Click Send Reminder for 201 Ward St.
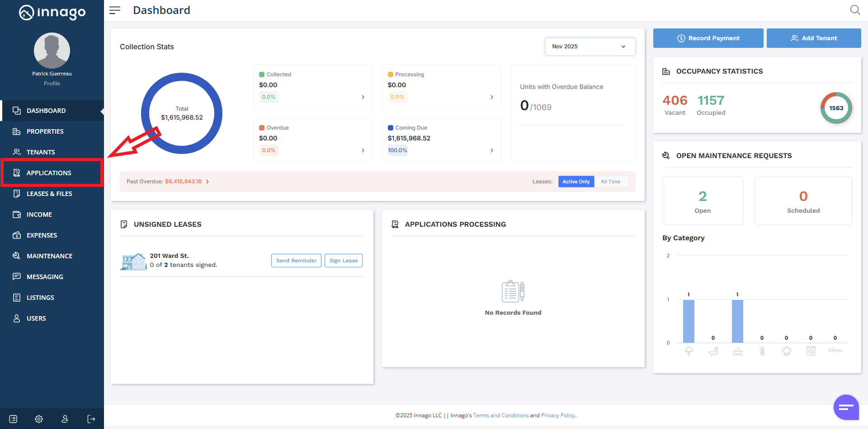 click(296, 261)
